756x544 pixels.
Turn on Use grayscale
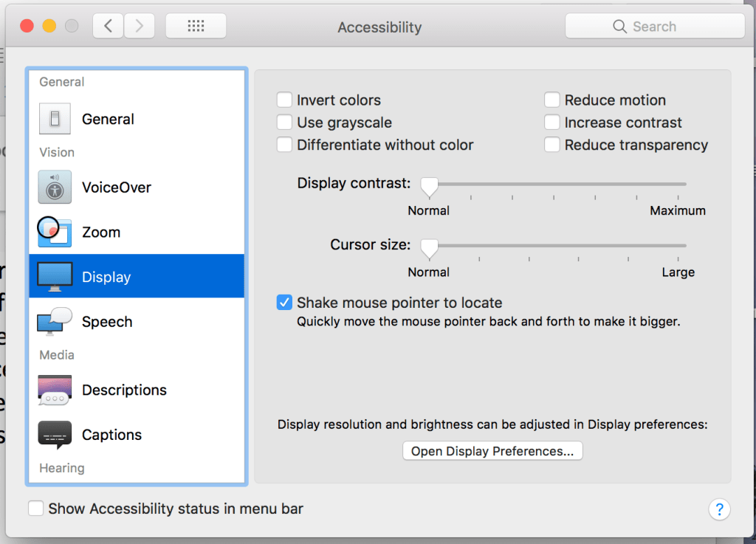coord(284,123)
